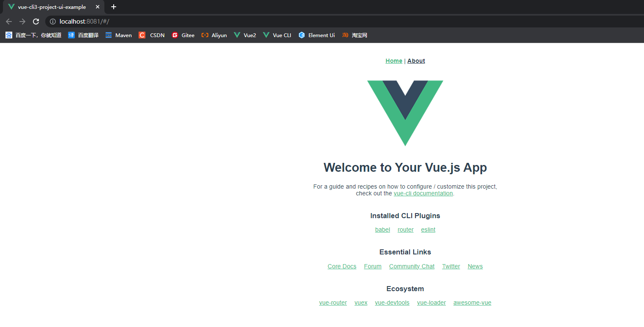The image size is (644, 327).
Task: Open the Vue2 bookmark
Action: click(x=245, y=35)
